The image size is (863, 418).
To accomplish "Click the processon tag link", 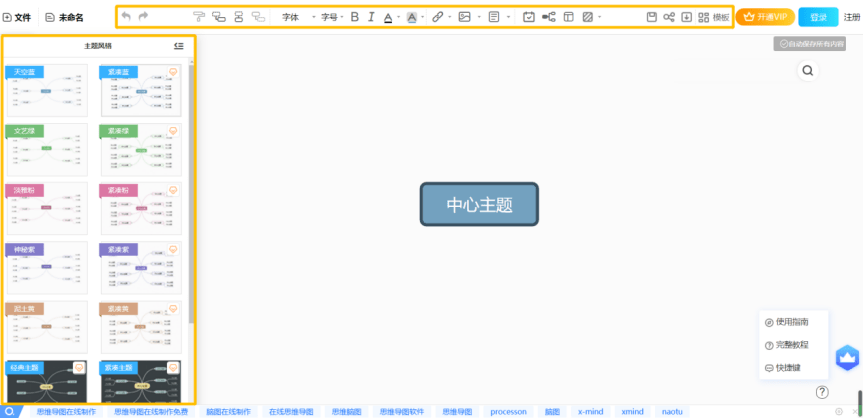I will tap(508, 411).
